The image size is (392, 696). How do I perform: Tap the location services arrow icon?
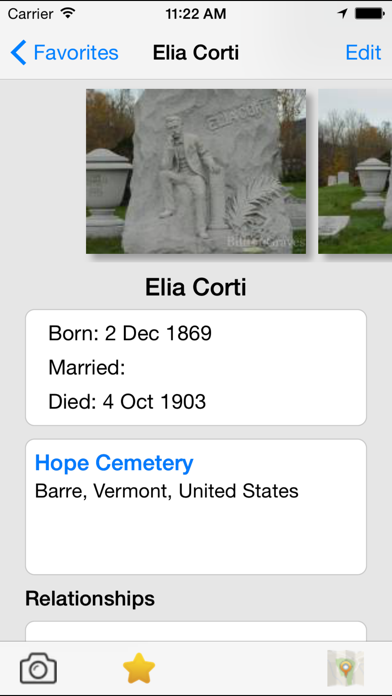(x=342, y=14)
